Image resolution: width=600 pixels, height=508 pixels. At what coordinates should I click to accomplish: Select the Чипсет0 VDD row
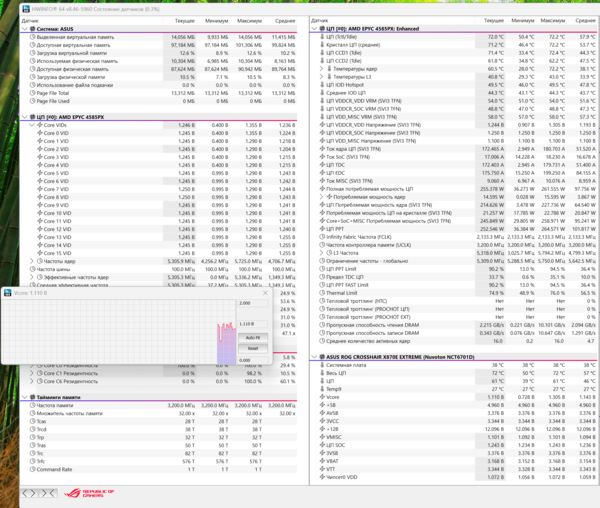[454, 477]
